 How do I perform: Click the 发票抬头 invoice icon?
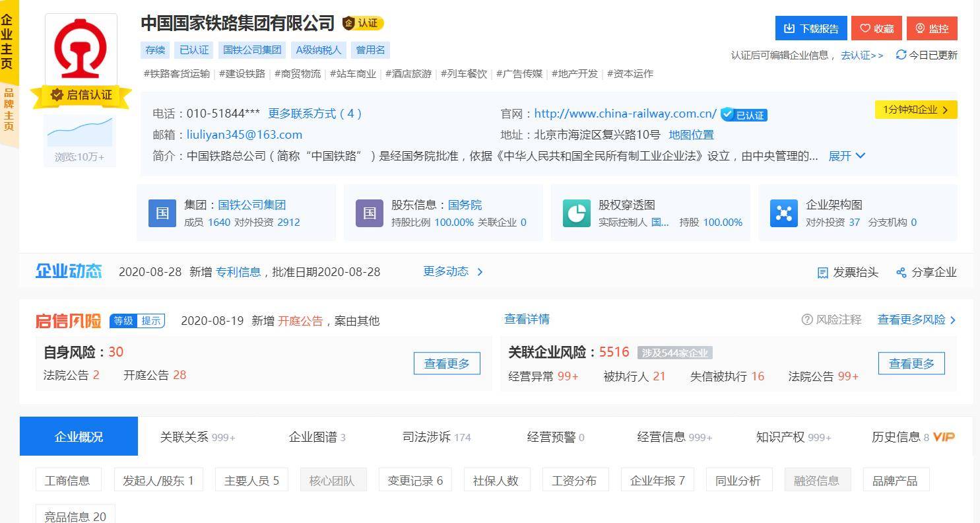(823, 273)
